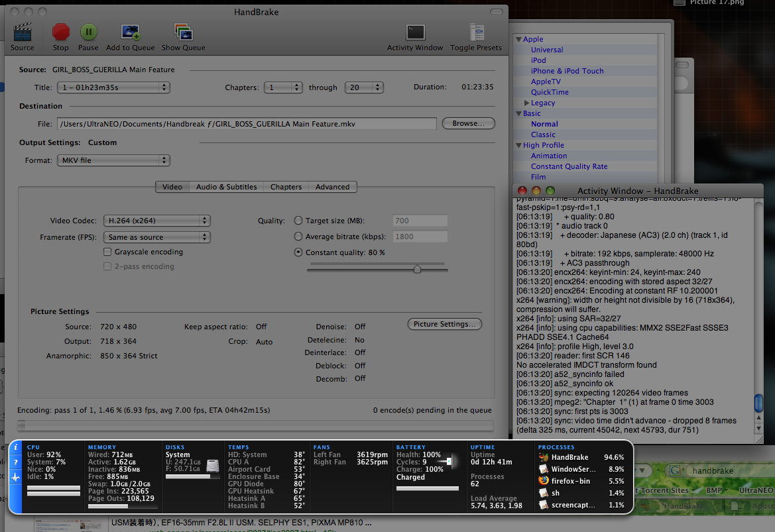Open Picture Settings... button

click(444, 324)
